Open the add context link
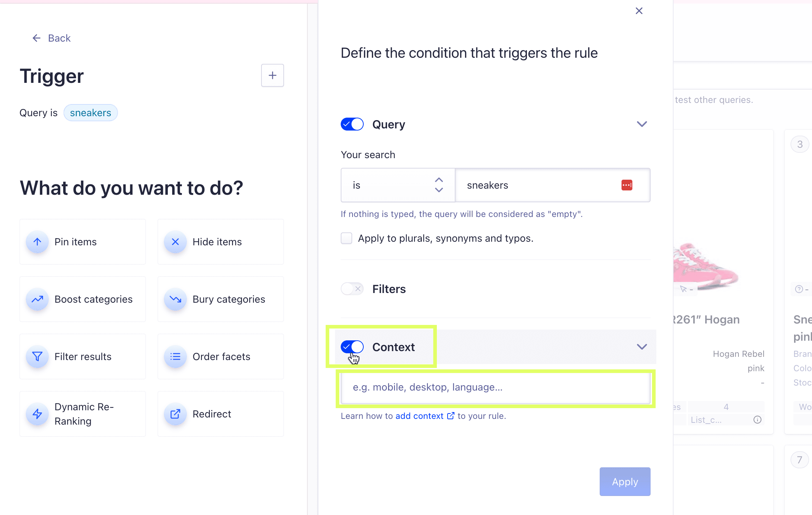The width and height of the screenshot is (812, 515). click(425, 416)
